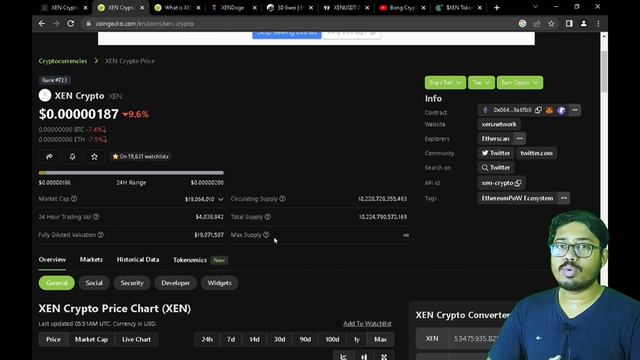This screenshot has height=360, width=640.
Task: Open the Etherscan explorer link
Action: point(496,138)
